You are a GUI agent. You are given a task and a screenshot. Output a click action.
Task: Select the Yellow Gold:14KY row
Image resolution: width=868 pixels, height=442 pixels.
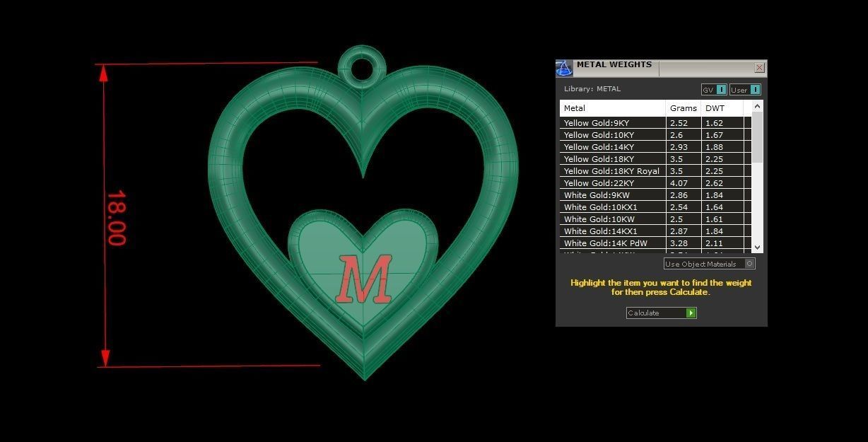pyautogui.click(x=655, y=147)
